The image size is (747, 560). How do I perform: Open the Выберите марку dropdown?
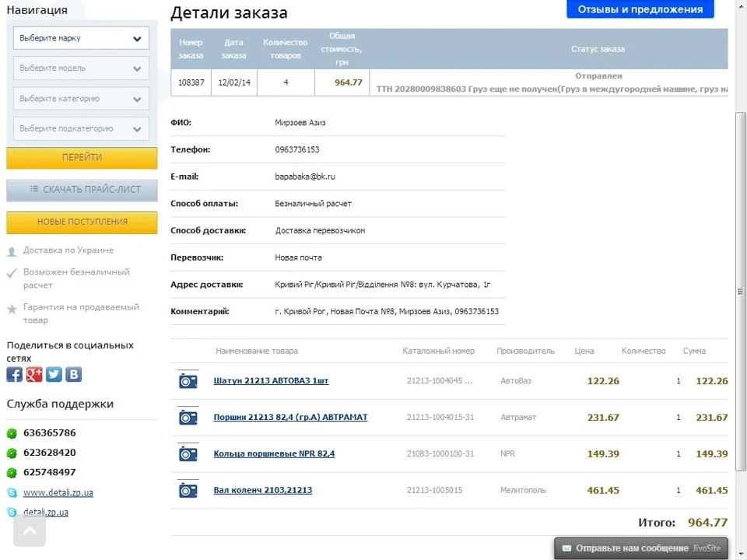81,38
